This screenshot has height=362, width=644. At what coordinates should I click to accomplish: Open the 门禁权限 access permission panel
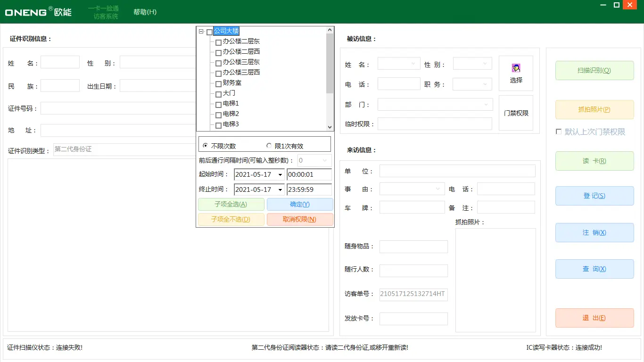pos(515,113)
